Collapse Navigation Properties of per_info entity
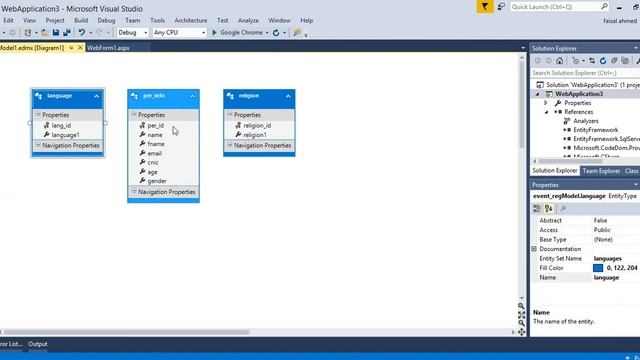Image resolution: width=640 pixels, height=360 pixels. (x=134, y=191)
